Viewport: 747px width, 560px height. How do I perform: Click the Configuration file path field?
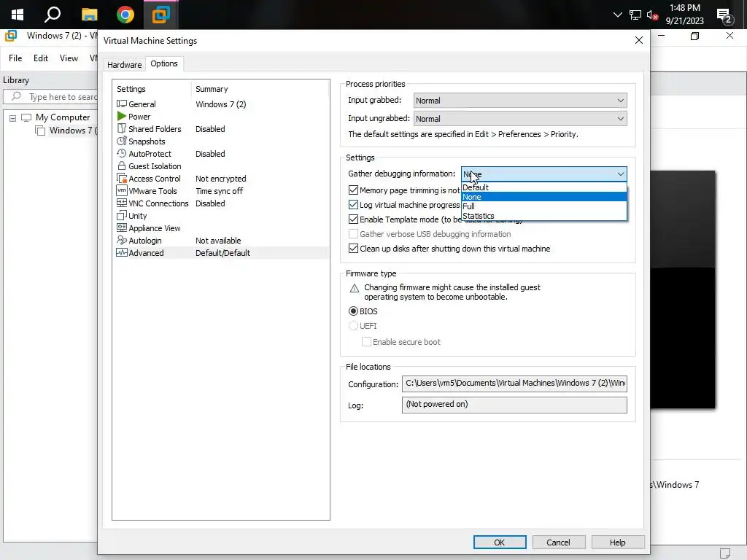[x=514, y=384]
